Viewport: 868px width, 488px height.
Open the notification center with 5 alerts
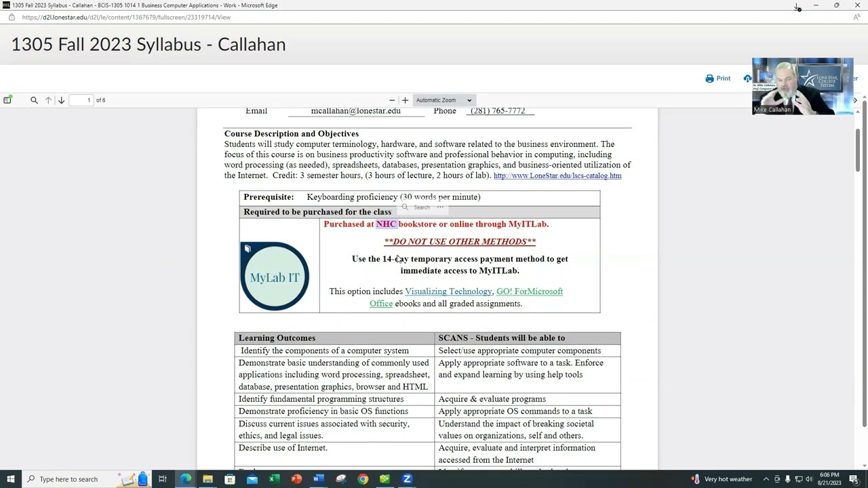(x=854, y=479)
